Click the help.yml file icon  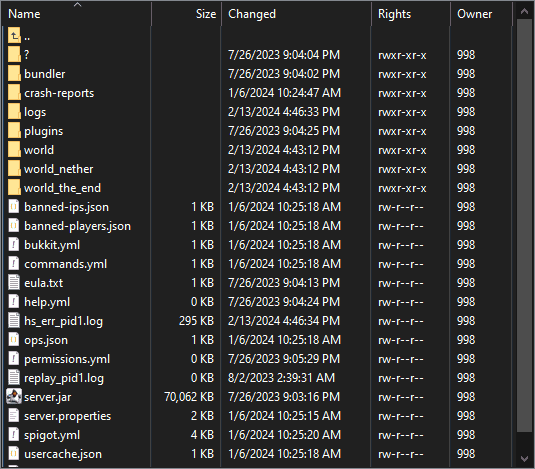(14, 302)
